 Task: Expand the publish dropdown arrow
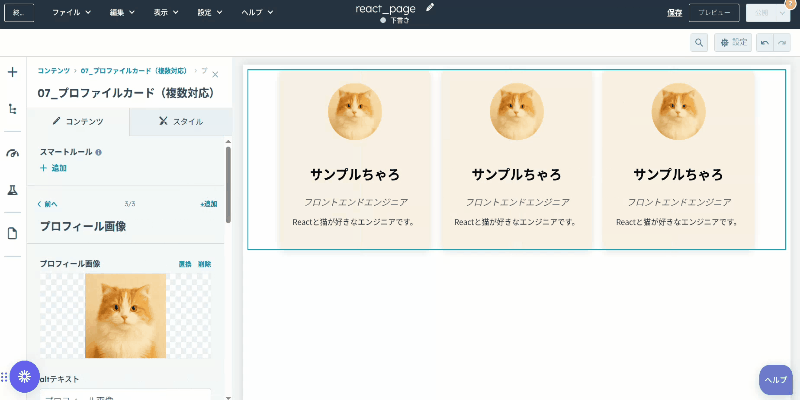pyautogui.click(x=784, y=13)
